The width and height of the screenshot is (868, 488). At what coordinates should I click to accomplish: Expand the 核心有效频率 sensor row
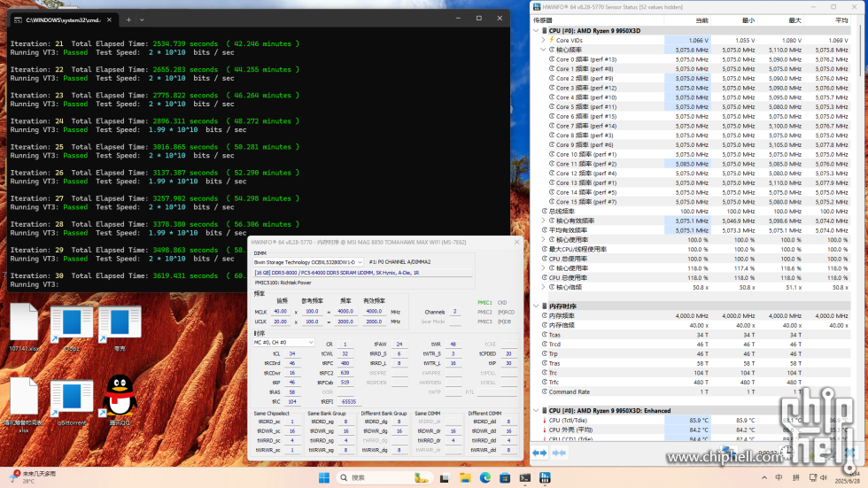[544, 221]
